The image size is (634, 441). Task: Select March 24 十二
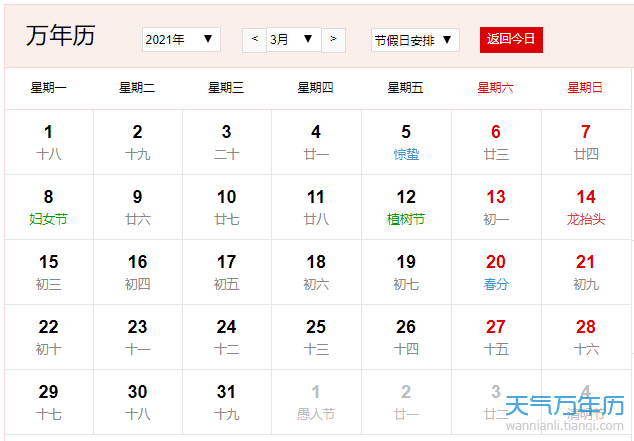(227, 337)
